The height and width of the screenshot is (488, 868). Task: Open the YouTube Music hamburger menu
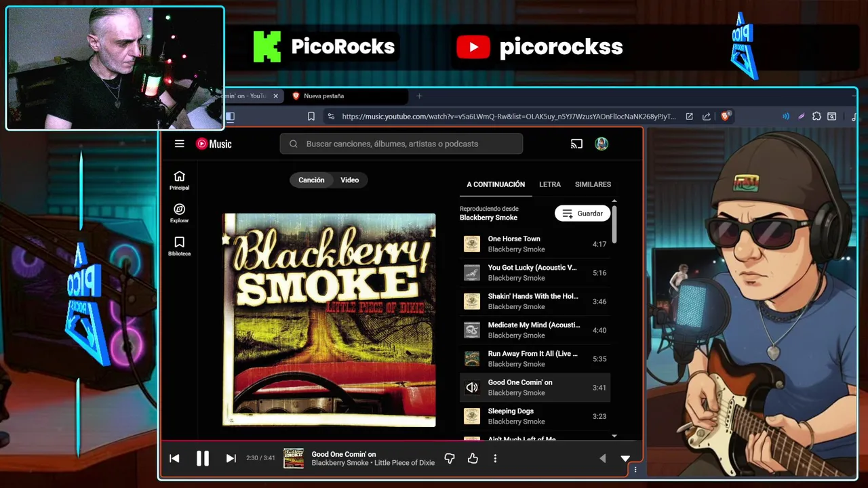[x=179, y=144]
